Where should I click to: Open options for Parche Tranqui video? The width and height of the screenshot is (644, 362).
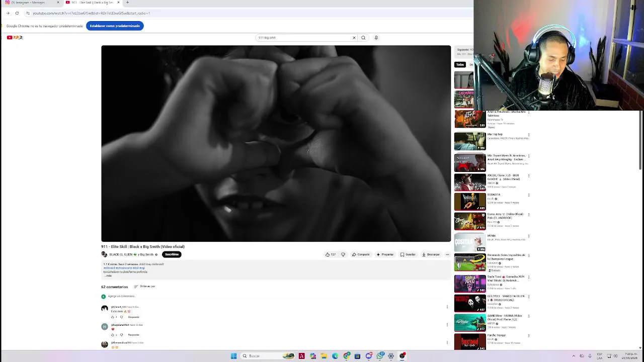529,336
